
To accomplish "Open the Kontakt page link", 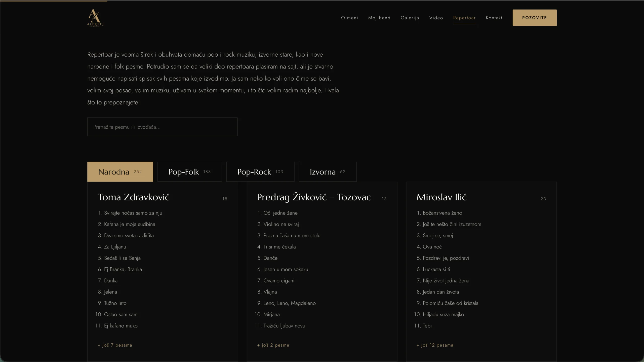I will click(x=494, y=18).
